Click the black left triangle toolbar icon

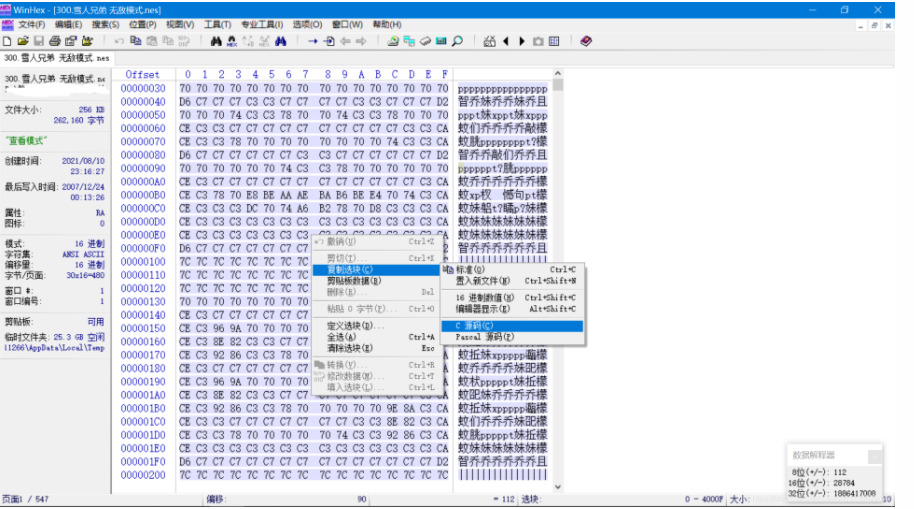(506, 41)
